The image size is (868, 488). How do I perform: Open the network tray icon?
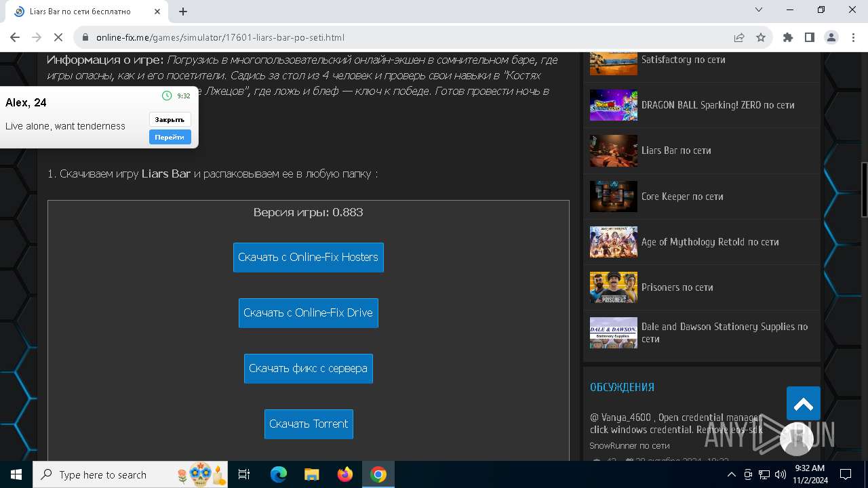coord(764,474)
